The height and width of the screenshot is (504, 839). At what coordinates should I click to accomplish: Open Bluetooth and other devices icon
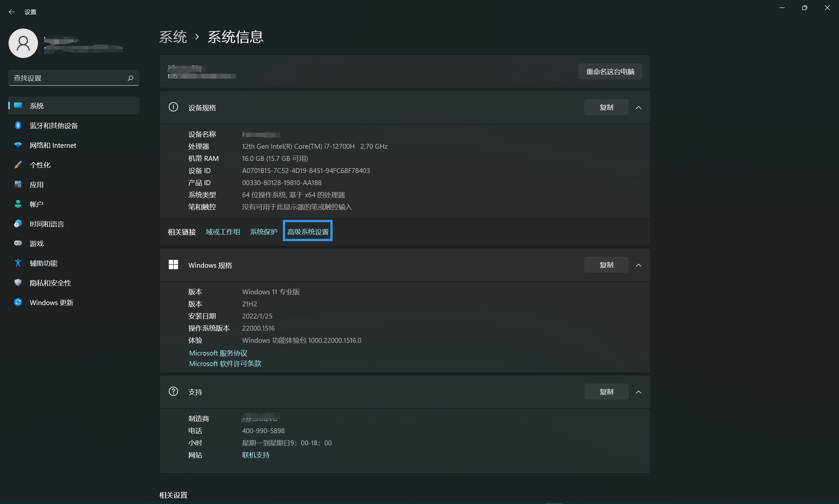tap(18, 126)
